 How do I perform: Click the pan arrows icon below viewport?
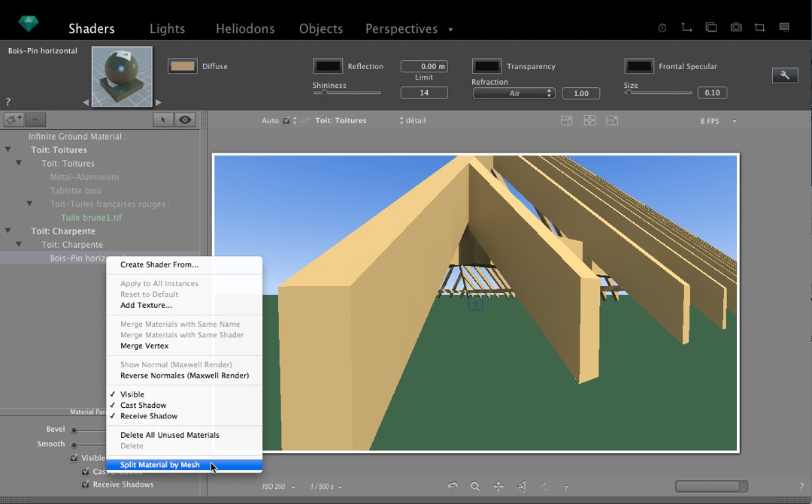(x=498, y=487)
